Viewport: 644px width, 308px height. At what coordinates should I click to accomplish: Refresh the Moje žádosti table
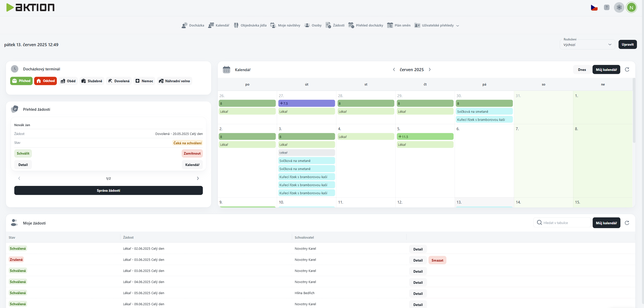(627, 223)
